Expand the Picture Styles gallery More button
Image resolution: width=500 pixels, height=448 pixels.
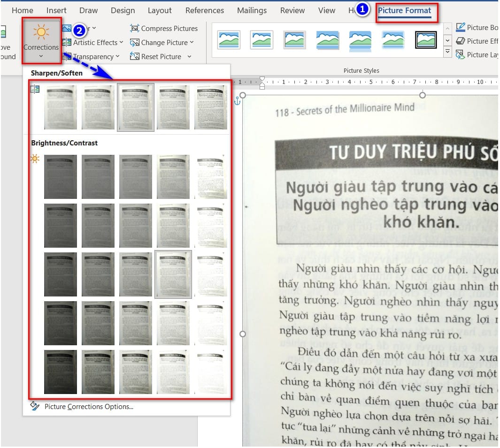tap(448, 52)
